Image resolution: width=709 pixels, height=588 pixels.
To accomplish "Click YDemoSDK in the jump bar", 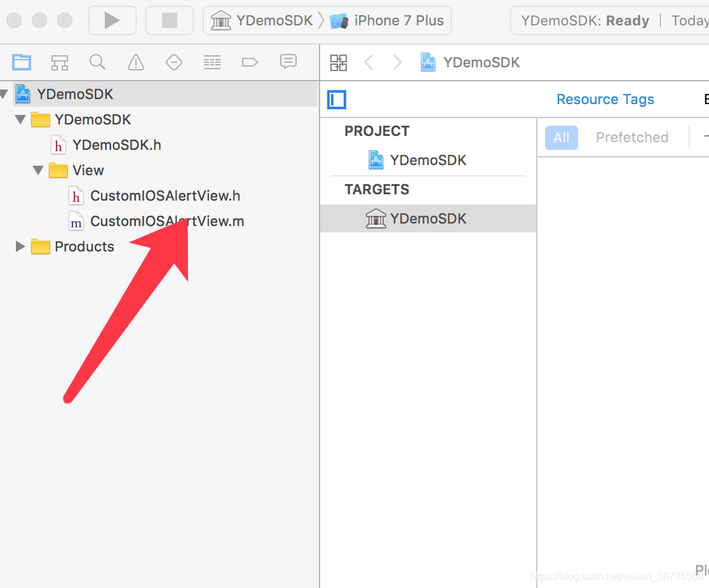I will (x=470, y=62).
